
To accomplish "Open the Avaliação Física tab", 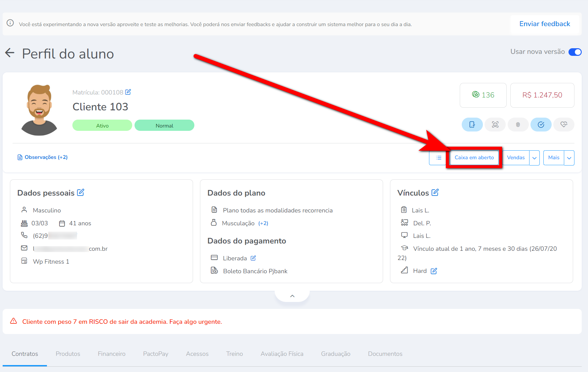I will [x=282, y=354].
